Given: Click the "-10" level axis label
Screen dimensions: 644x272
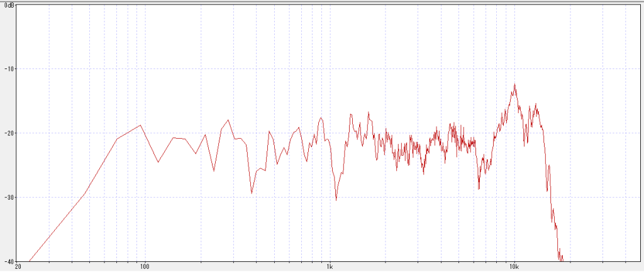Looking at the screenshot, I should click(9, 68).
